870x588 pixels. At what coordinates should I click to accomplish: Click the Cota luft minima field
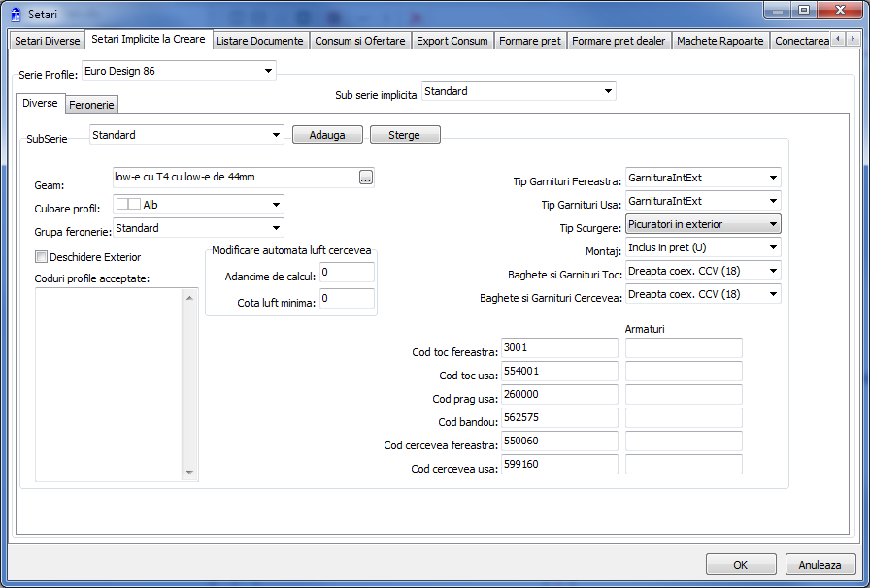tap(347, 299)
